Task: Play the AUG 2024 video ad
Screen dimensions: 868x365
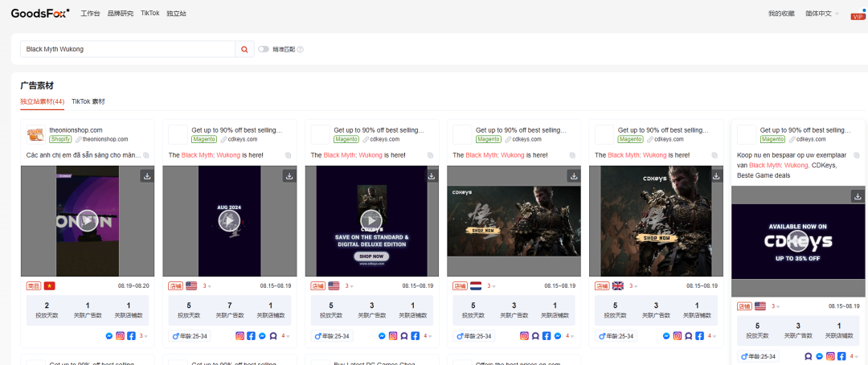Action: click(229, 220)
